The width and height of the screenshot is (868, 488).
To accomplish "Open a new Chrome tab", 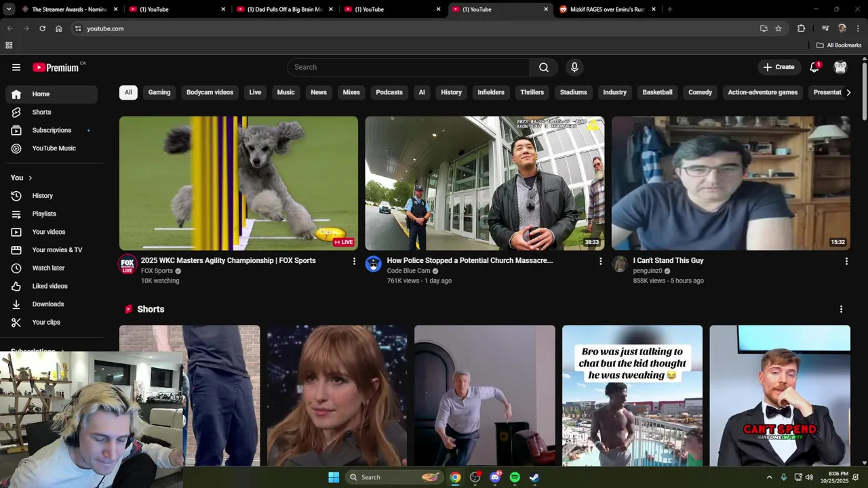I will (x=669, y=9).
